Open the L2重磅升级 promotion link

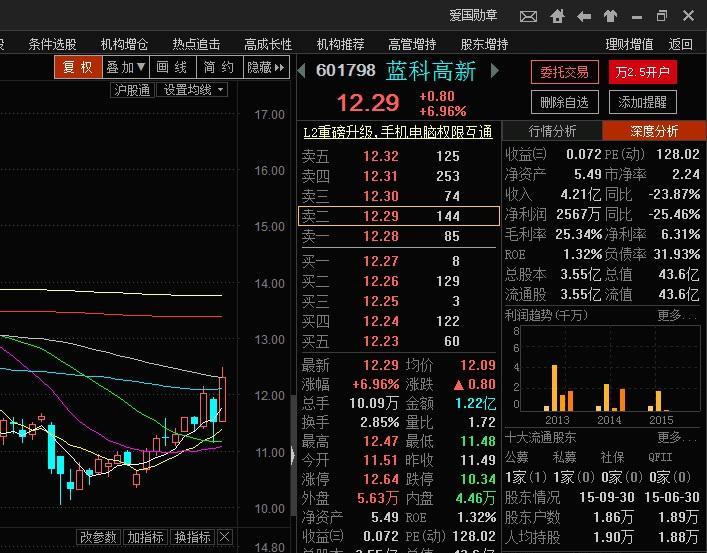(x=398, y=132)
